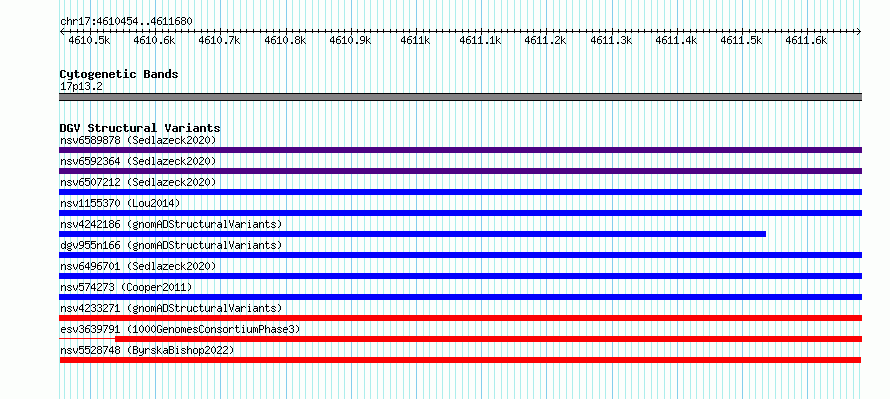
Task: Click the left arrowhead of the ruler
Action: click(x=61, y=31)
